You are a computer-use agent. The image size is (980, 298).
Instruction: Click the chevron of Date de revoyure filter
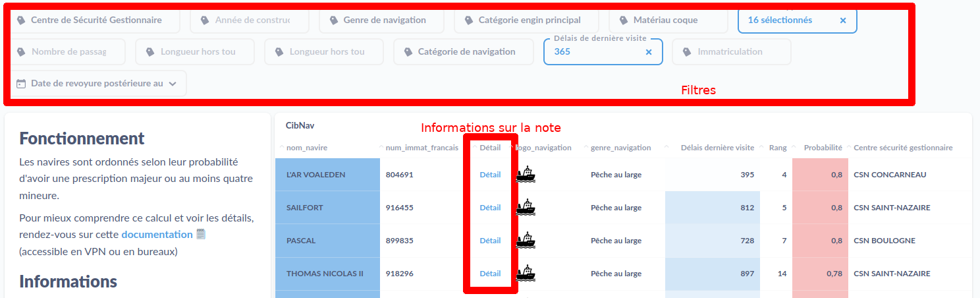[x=173, y=84]
